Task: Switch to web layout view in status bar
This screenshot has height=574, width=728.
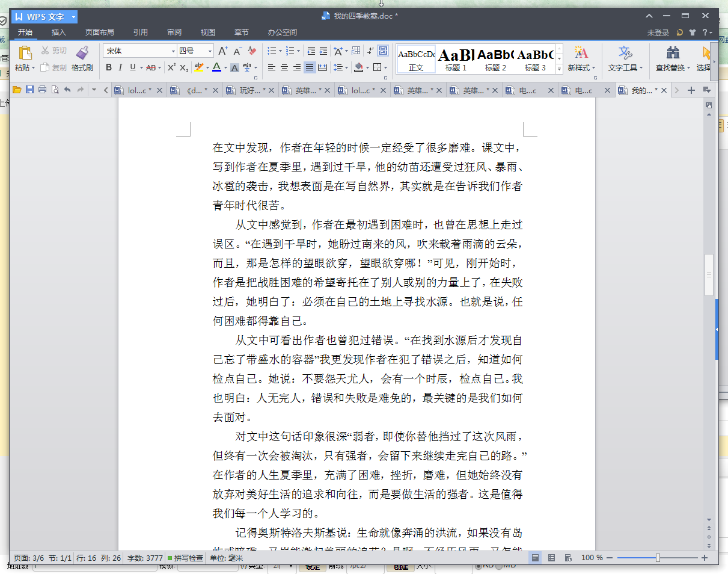Action: coord(568,558)
